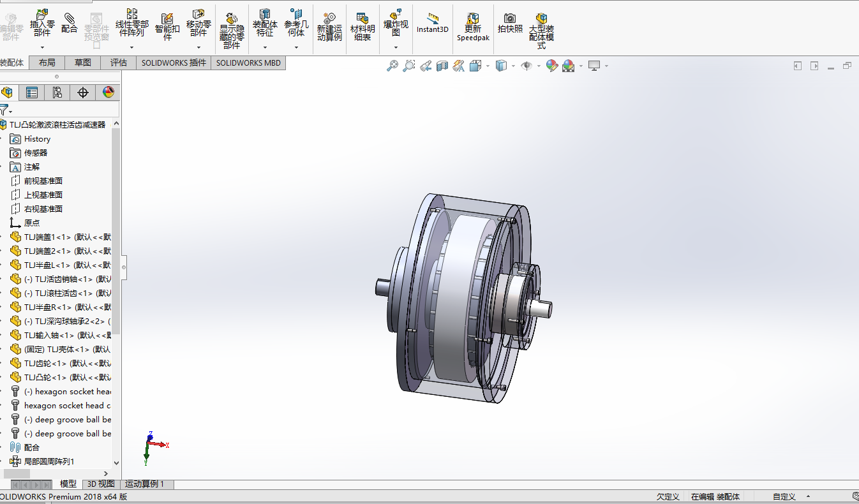The image size is (859, 504).
Task: Open the Edit Appearance color ball icon
Action: 552,66
